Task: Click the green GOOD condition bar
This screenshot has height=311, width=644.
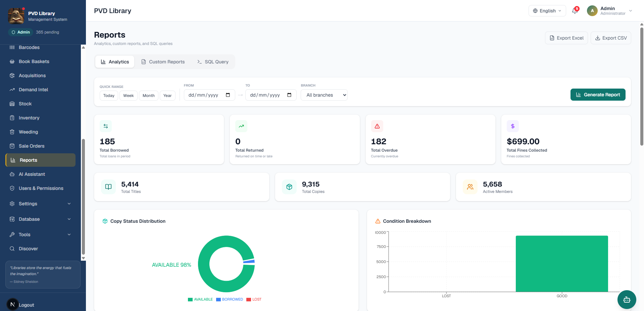Action: pos(562,264)
